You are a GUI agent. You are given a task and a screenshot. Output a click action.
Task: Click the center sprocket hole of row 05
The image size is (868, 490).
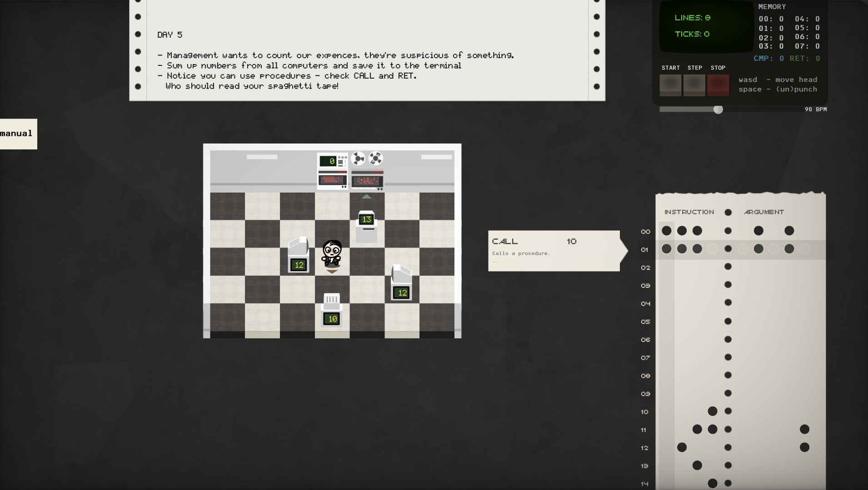point(728,321)
